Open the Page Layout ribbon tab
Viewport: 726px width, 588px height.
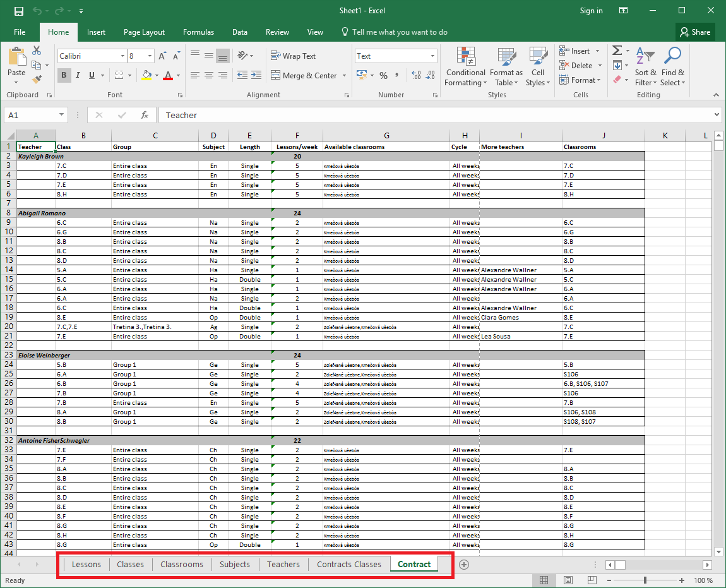[144, 32]
